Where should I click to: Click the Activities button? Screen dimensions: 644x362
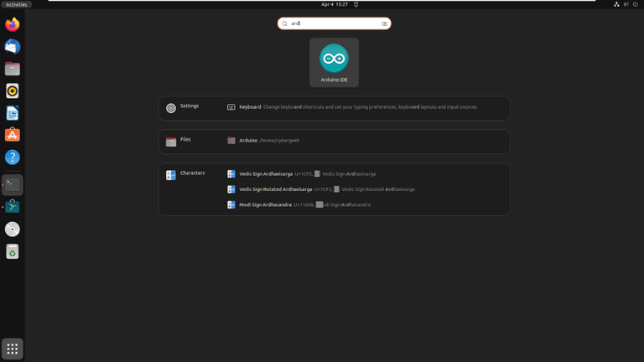tap(17, 4)
